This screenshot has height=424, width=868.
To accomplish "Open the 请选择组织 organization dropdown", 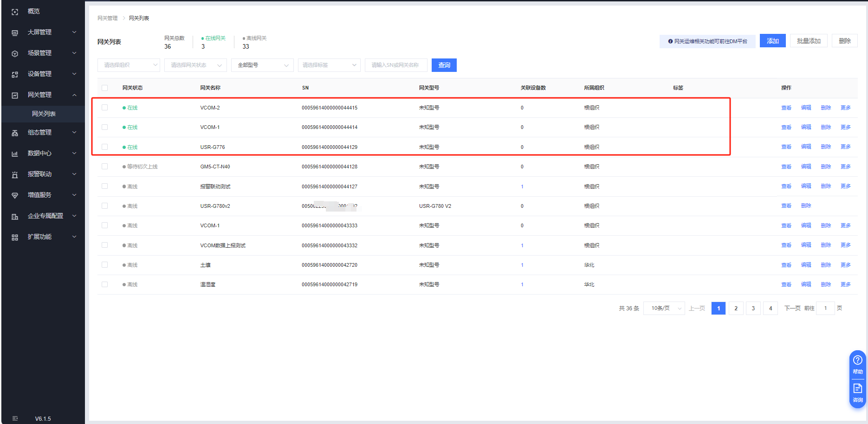I will tap(129, 65).
